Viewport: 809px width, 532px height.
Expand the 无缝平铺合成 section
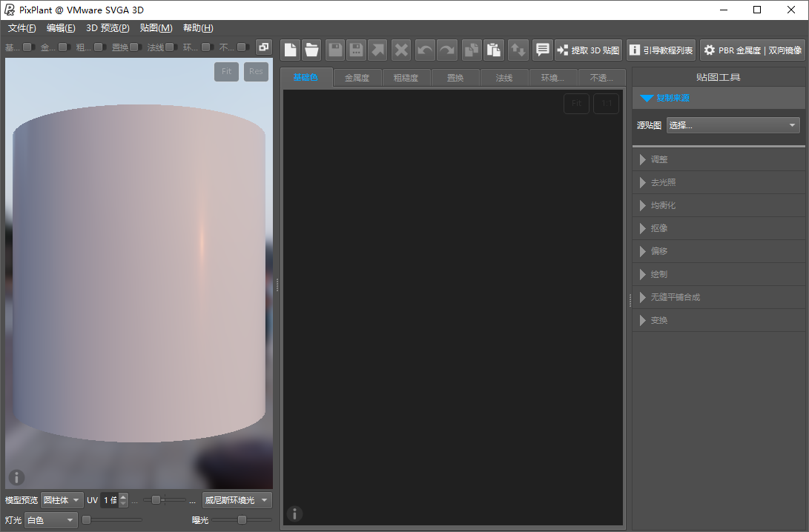coord(719,297)
